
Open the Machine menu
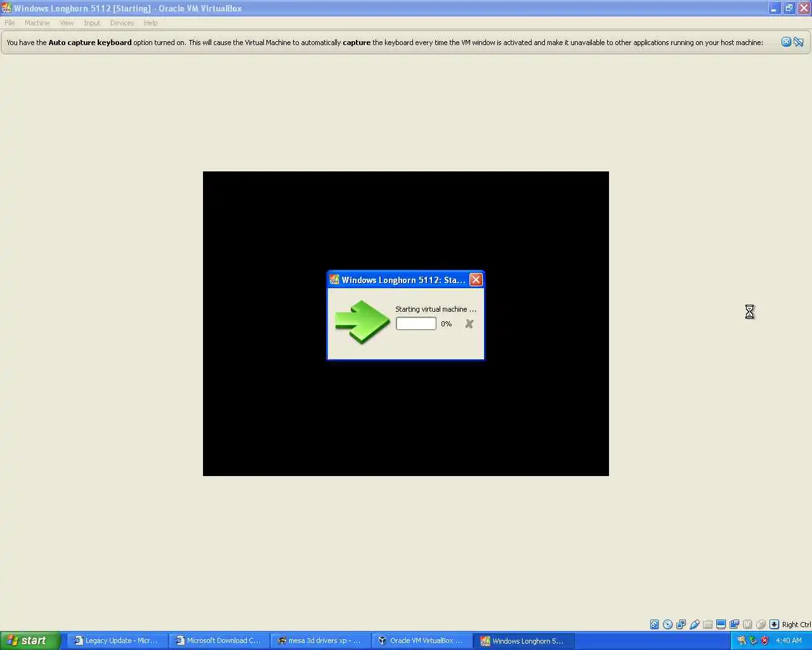37,23
